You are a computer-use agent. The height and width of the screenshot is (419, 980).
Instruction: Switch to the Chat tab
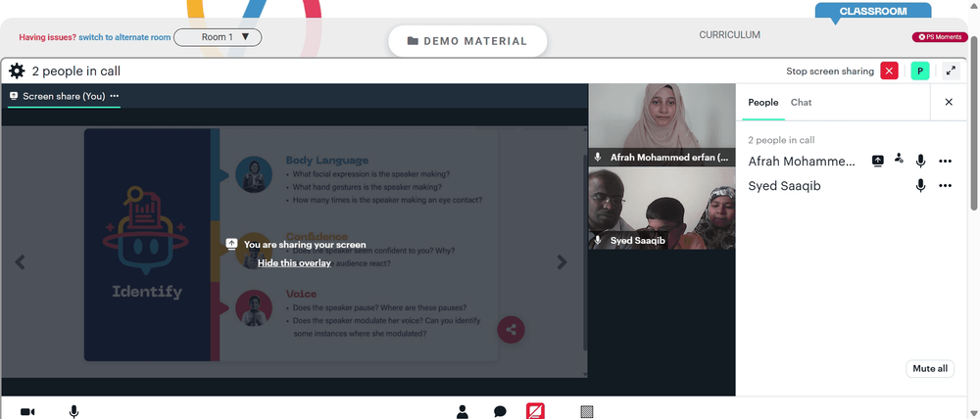801,103
